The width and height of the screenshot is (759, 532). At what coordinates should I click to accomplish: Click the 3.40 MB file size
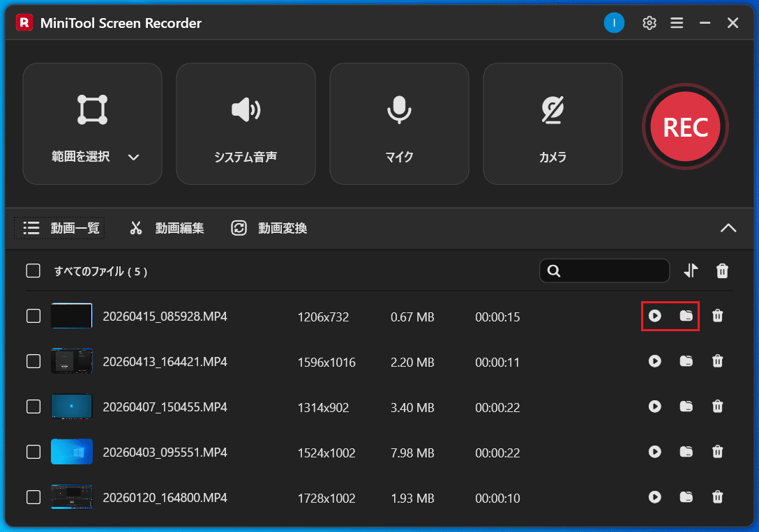pos(412,408)
